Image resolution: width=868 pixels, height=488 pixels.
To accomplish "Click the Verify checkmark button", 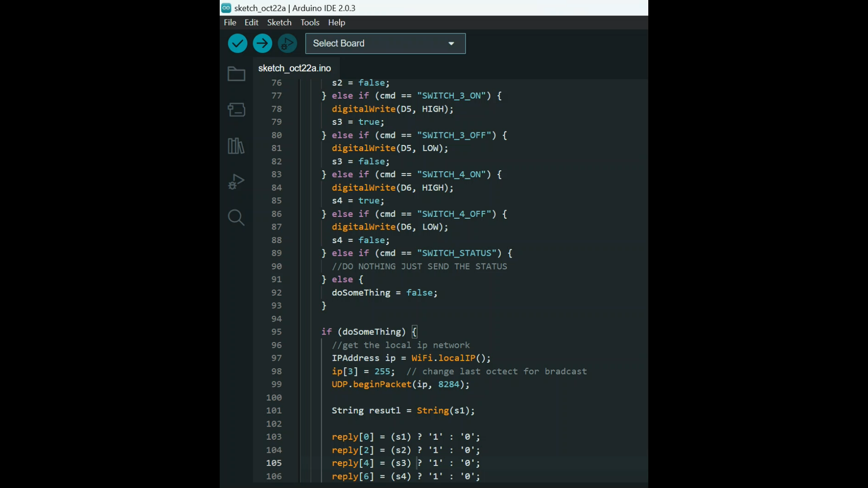I will tap(237, 43).
